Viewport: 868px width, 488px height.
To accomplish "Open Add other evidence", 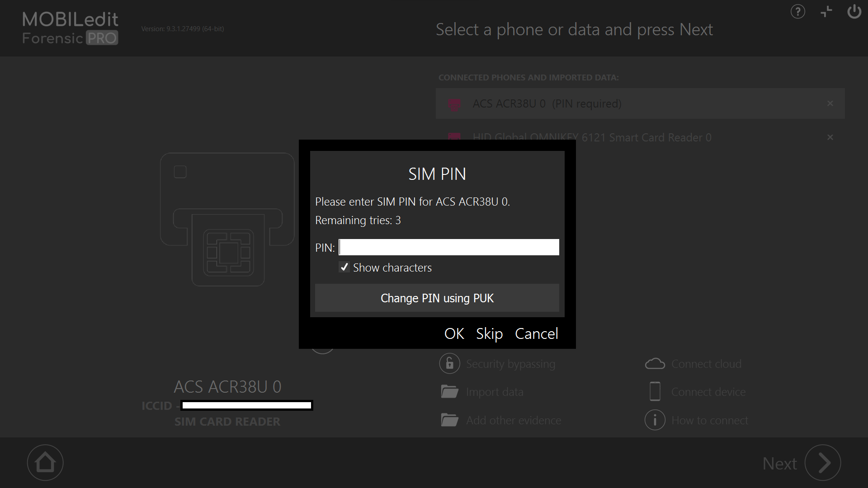I will coord(514,420).
